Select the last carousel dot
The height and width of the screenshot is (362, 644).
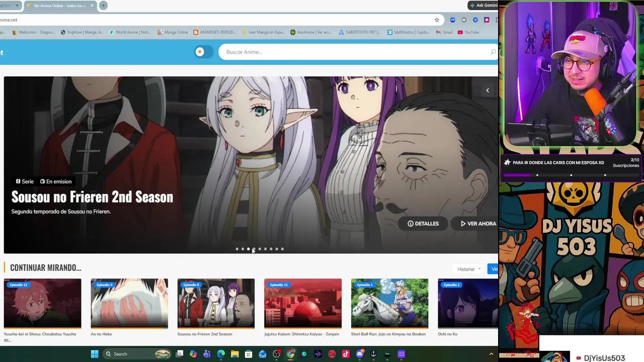[x=282, y=249]
